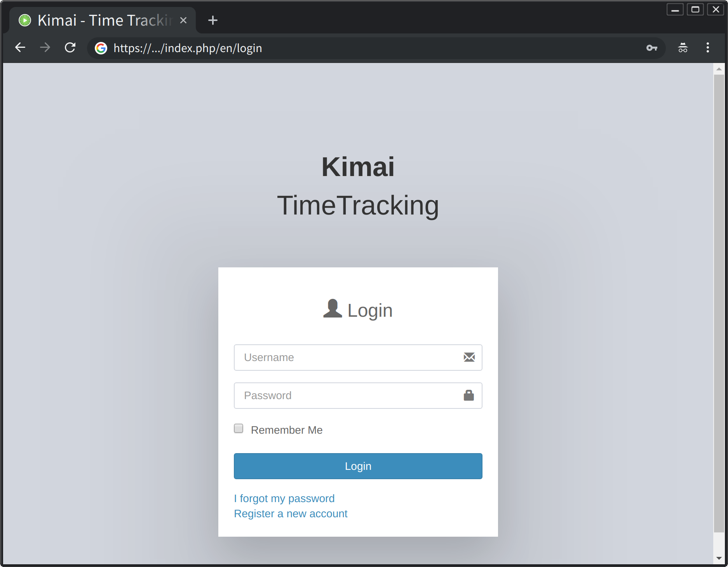This screenshot has height=567, width=728.
Task: Click inside the Username input field
Action: coord(342,357)
